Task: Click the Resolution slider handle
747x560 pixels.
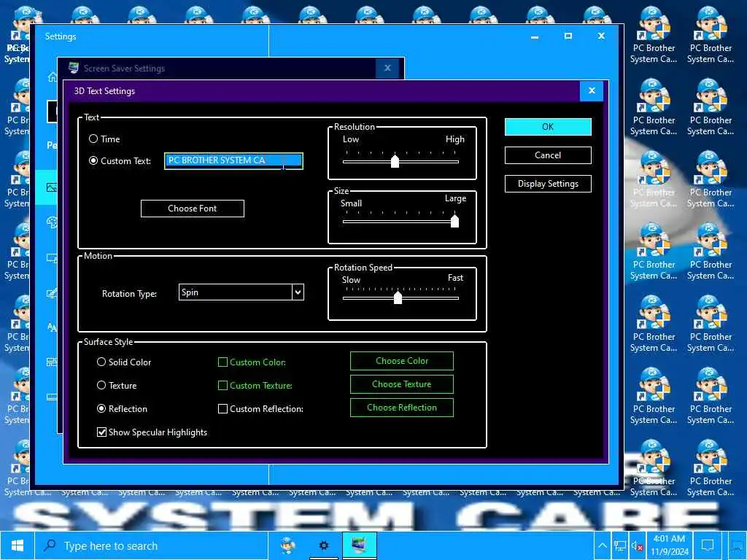Action: click(x=395, y=161)
